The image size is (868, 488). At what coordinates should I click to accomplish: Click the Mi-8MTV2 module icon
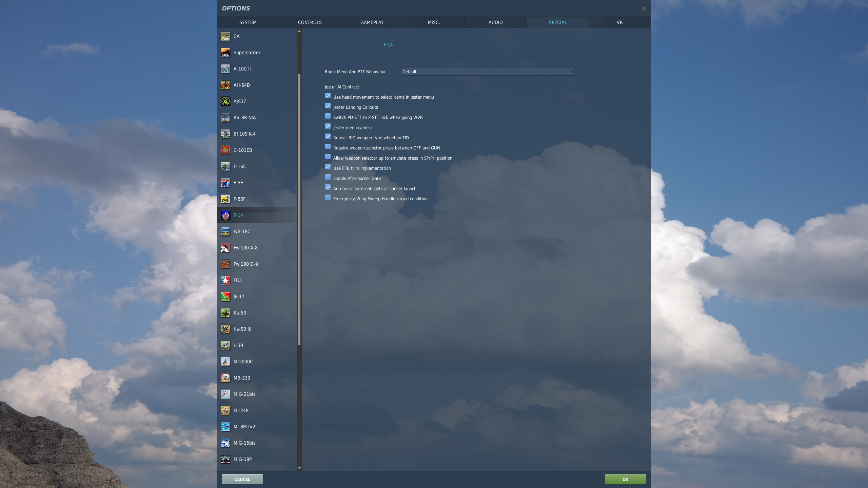point(225,427)
